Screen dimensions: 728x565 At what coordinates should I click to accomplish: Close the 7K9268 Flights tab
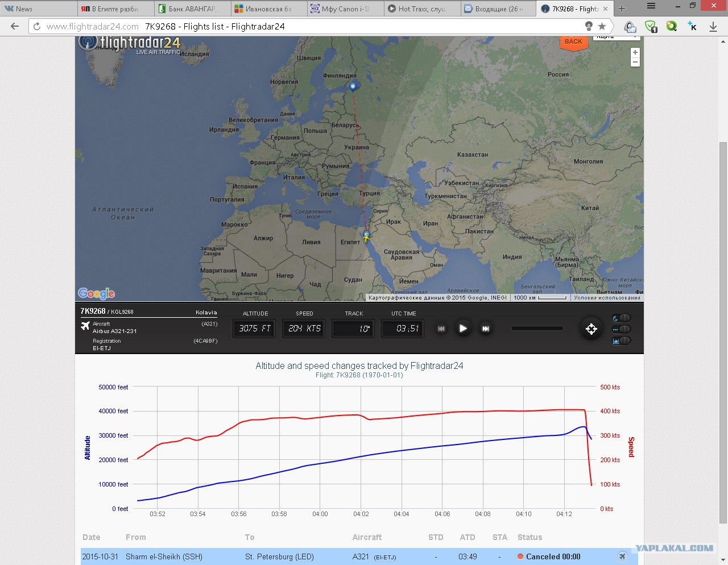pyautogui.click(x=605, y=9)
